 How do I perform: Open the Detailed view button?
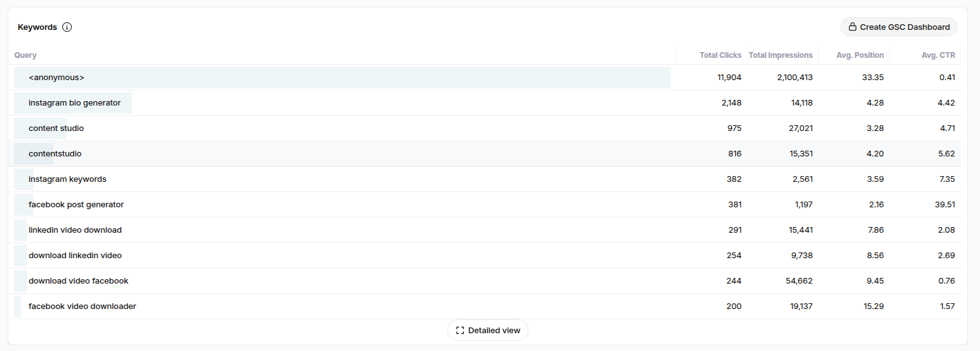488,330
